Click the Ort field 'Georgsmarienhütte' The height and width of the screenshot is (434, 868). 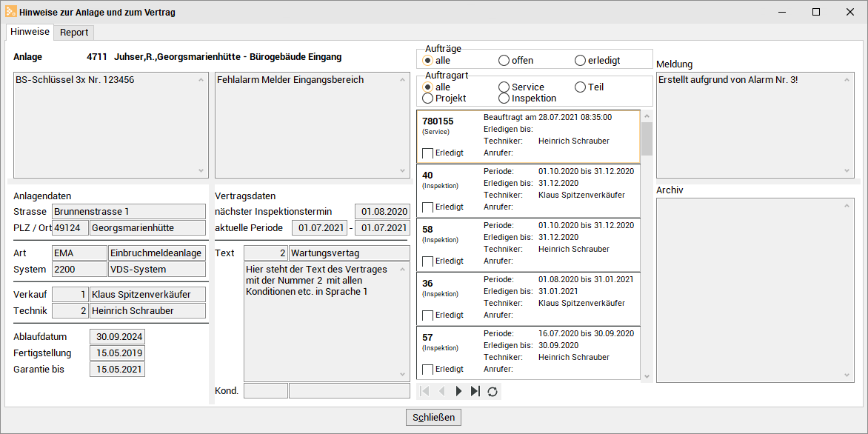point(148,227)
